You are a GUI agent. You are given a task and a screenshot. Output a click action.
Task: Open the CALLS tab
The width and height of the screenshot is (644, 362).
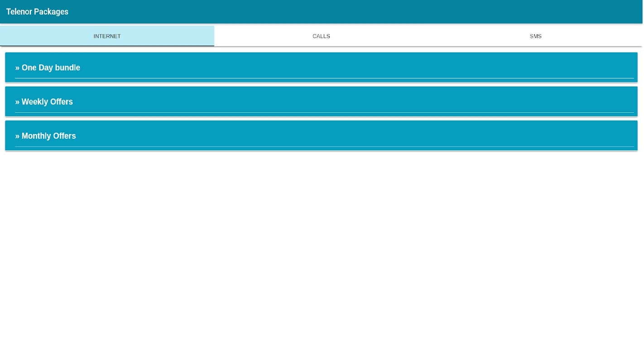(321, 36)
